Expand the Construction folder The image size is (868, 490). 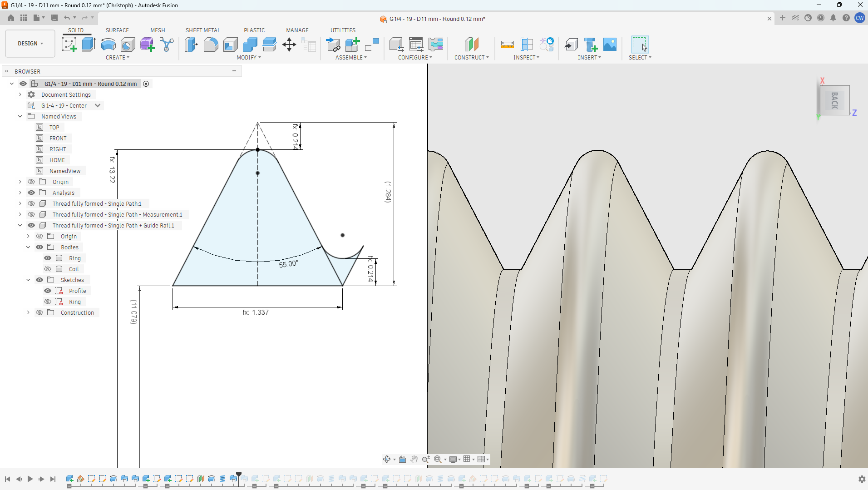coord(28,312)
